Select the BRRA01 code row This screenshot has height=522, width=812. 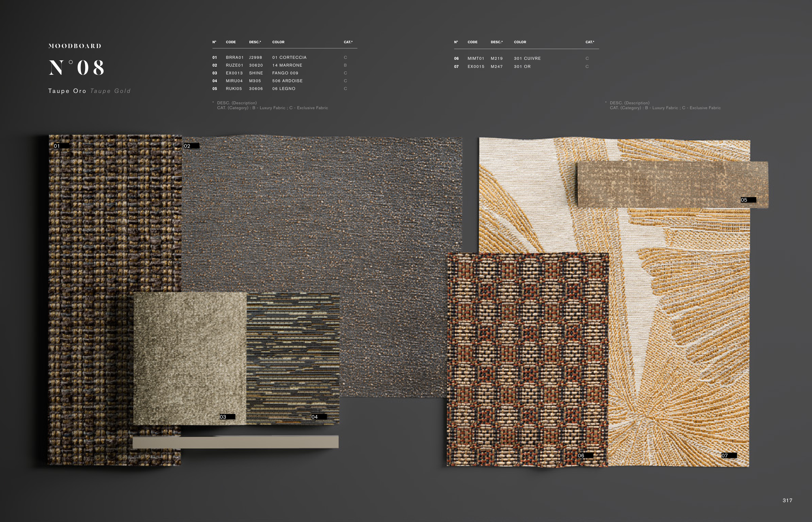[235, 57]
